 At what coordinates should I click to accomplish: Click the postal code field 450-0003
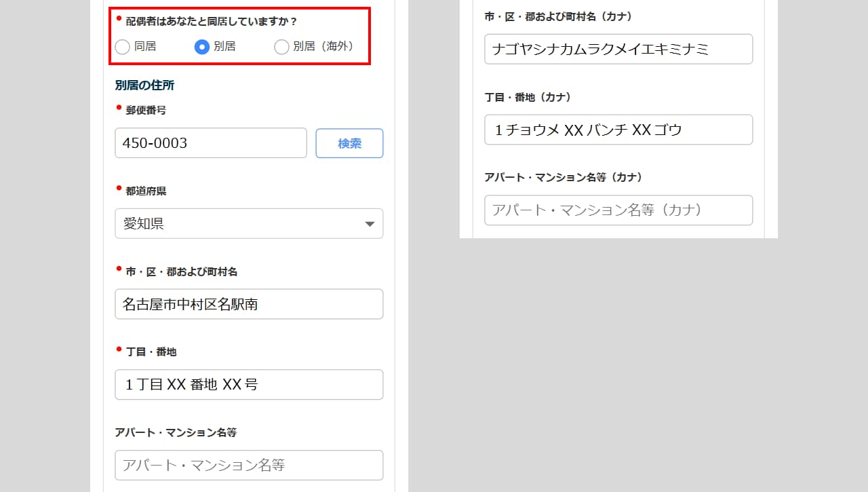(211, 143)
